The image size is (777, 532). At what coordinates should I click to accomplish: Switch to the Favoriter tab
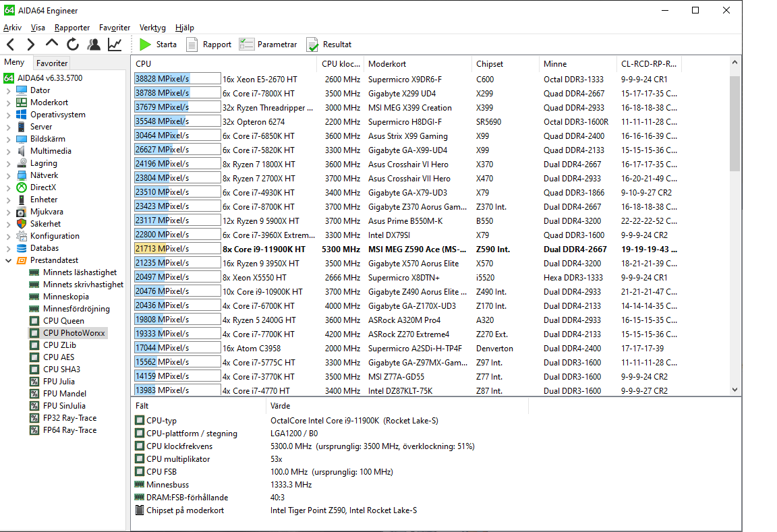(52, 63)
